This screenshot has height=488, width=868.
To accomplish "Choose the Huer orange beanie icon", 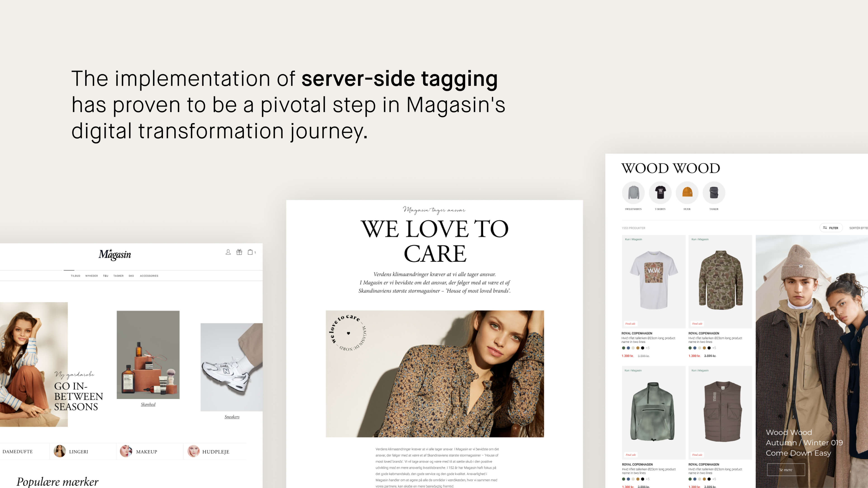I will click(x=687, y=193).
